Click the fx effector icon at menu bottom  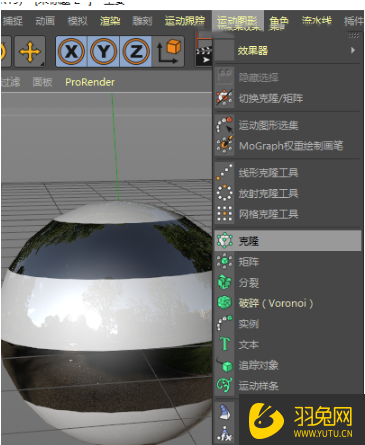click(225, 434)
